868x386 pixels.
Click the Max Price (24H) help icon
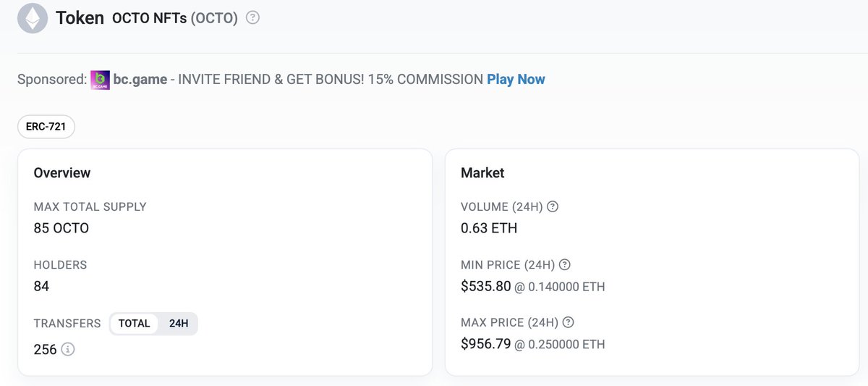coord(569,322)
